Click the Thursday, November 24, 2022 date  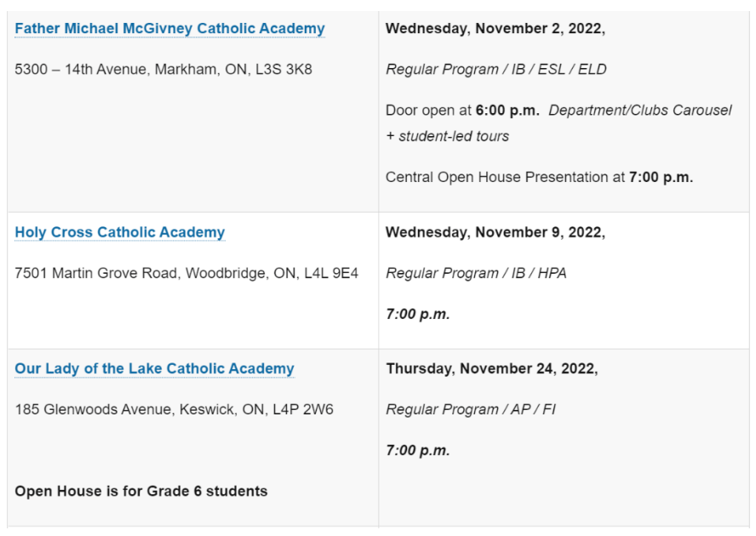click(491, 368)
